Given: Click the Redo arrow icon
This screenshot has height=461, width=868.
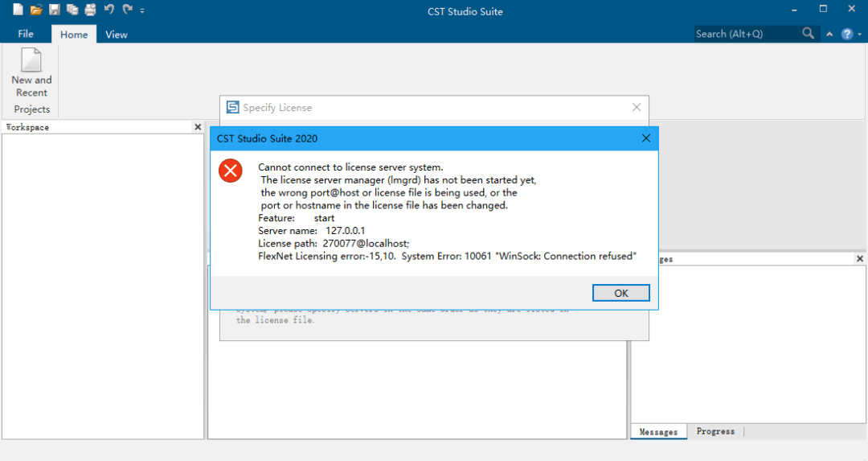Looking at the screenshot, I should [x=127, y=10].
